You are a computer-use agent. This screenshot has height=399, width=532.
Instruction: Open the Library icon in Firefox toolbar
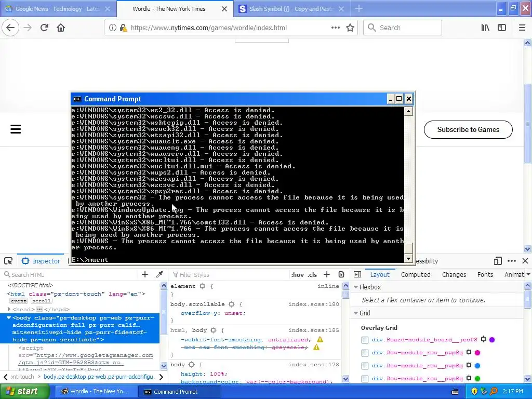point(486,28)
